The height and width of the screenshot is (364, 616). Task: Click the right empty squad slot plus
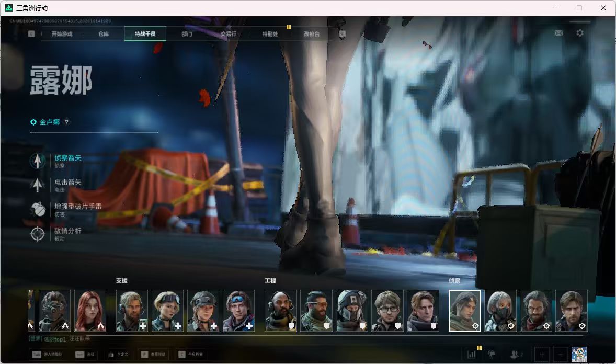pyautogui.click(x=561, y=355)
